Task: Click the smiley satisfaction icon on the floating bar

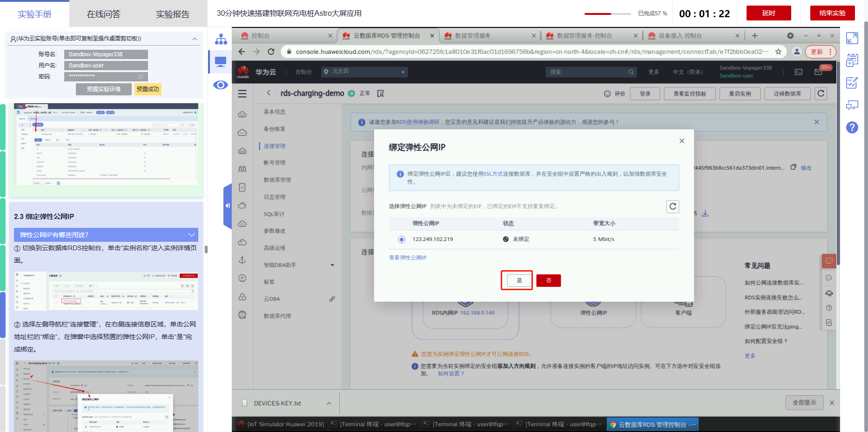Action: (829, 278)
